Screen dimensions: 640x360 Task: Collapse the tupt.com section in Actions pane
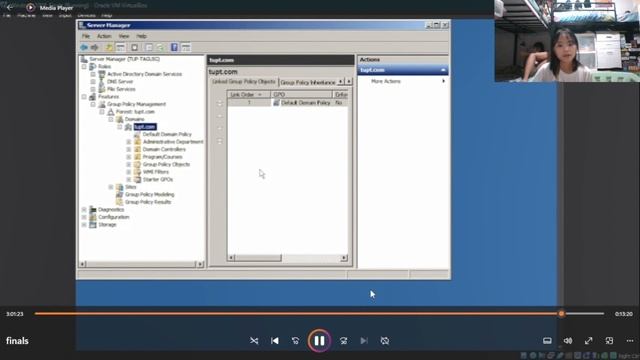[443, 70]
